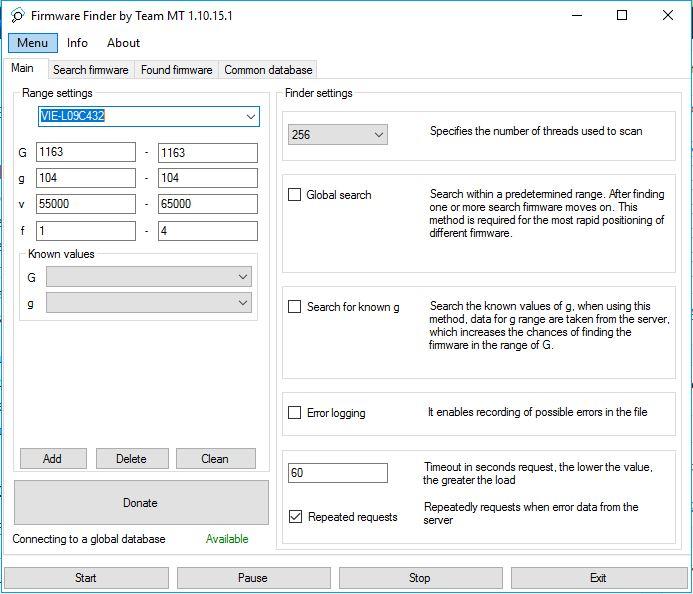
Task: Click the Specifies the number of threads text
Action: click(536, 131)
